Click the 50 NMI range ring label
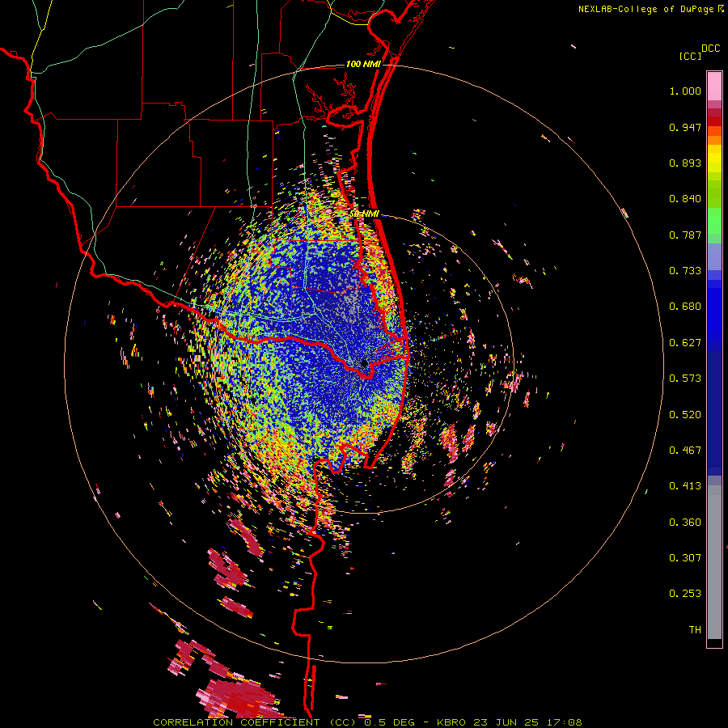 tap(364, 214)
